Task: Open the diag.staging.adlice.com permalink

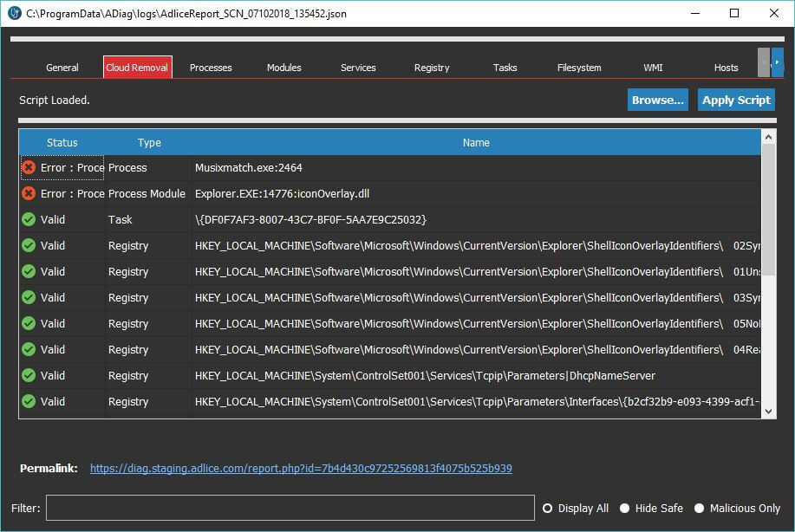Action: [301, 469]
